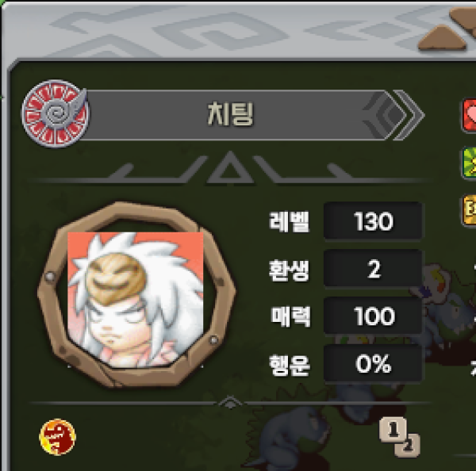Click the 레벨 stat label

click(x=290, y=222)
